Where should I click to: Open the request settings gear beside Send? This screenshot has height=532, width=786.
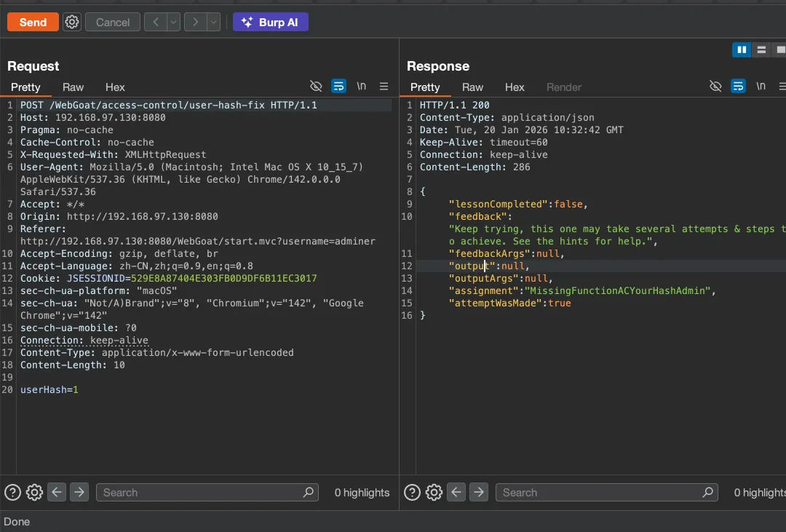[71, 23]
